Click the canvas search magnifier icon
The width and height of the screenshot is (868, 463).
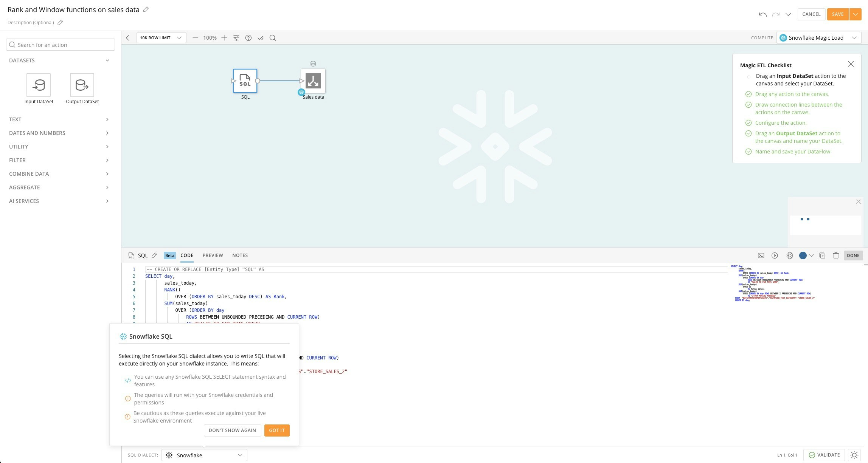272,38
